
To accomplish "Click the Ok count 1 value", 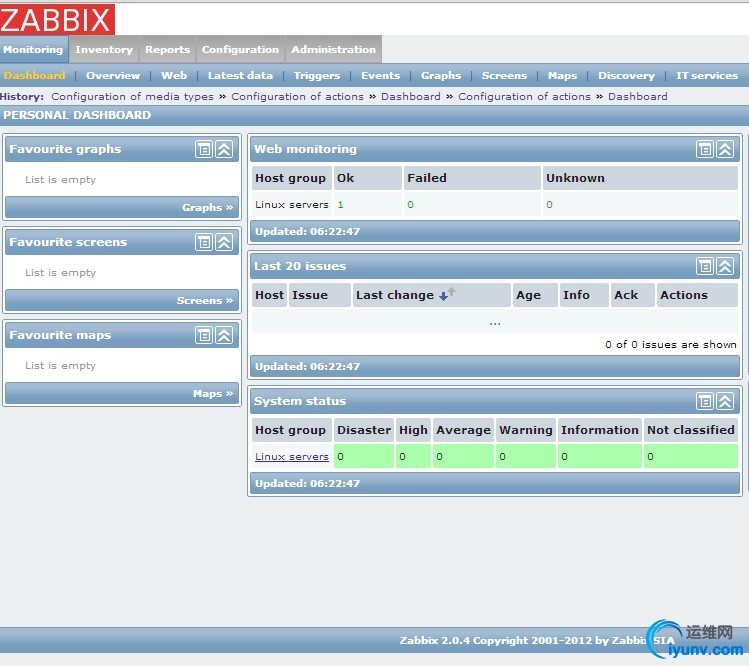I will tap(341, 204).
